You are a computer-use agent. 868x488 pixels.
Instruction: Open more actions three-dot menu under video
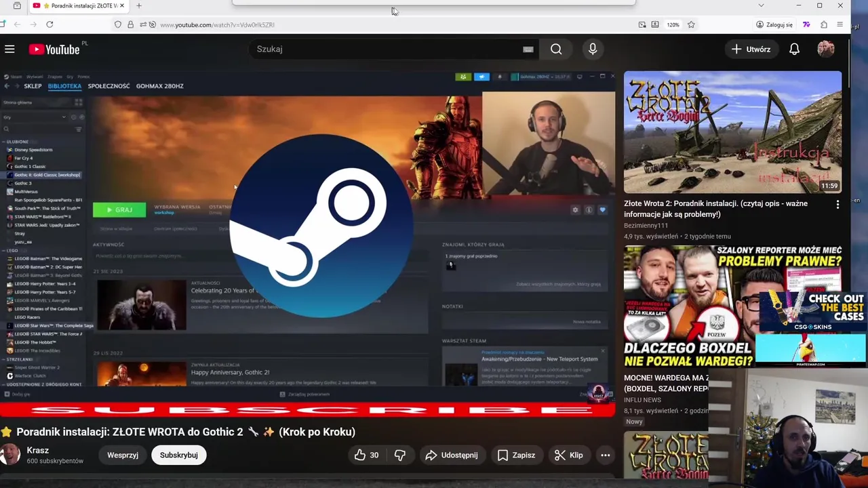[x=606, y=455]
